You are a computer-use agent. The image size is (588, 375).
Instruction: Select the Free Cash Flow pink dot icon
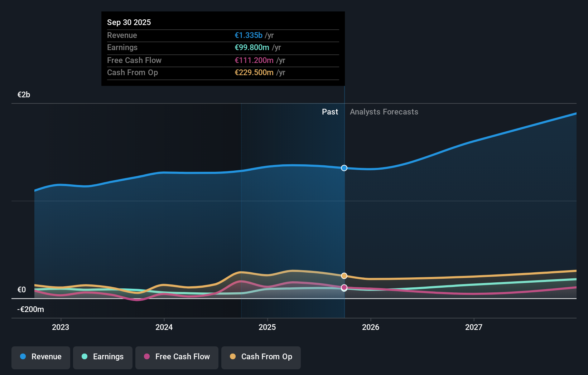tap(147, 357)
